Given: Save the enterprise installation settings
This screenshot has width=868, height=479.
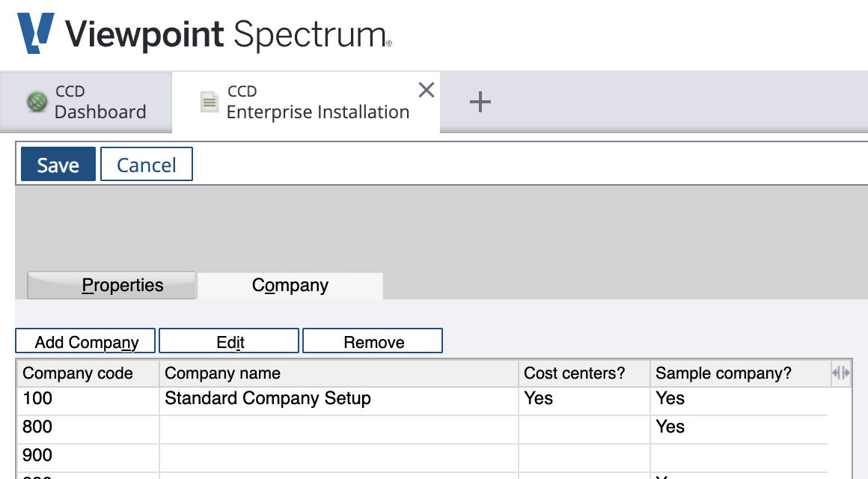Looking at the screenshot, I should coord(58,165).
